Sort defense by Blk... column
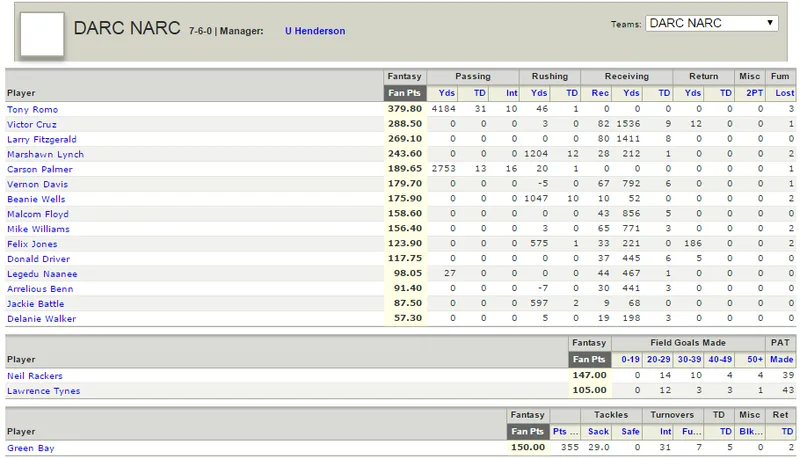The width and height of the screenshot is (800, 459). tap(751, 431)
